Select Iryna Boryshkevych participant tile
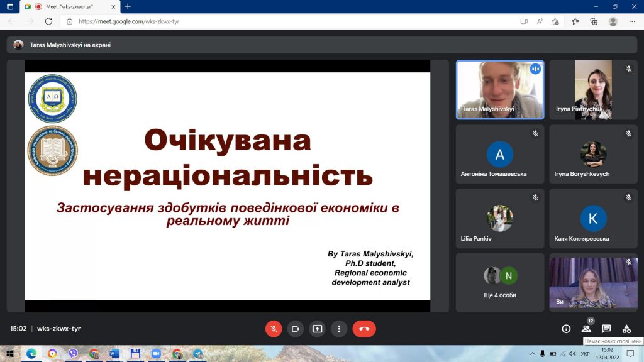 593,155
